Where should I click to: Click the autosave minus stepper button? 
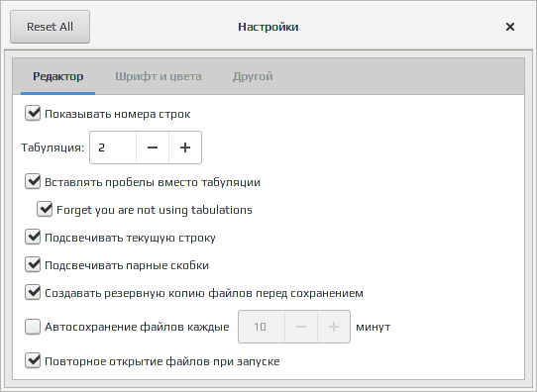[301, 327]
